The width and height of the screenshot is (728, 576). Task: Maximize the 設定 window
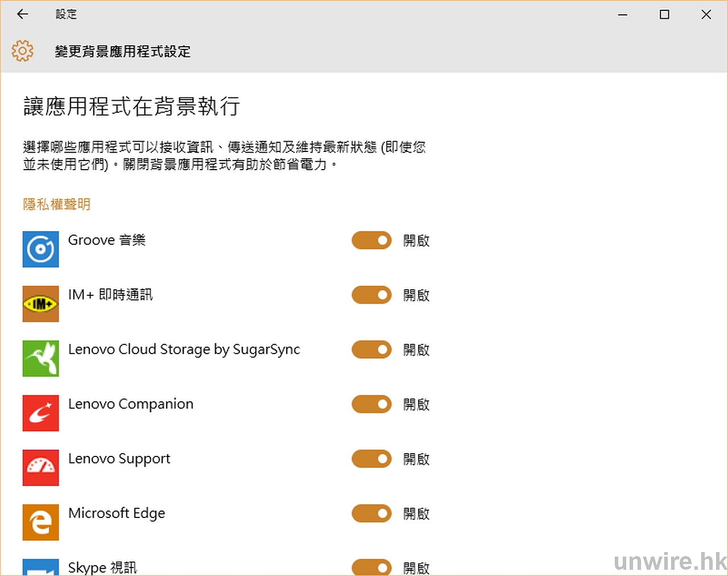coord(664,15)
